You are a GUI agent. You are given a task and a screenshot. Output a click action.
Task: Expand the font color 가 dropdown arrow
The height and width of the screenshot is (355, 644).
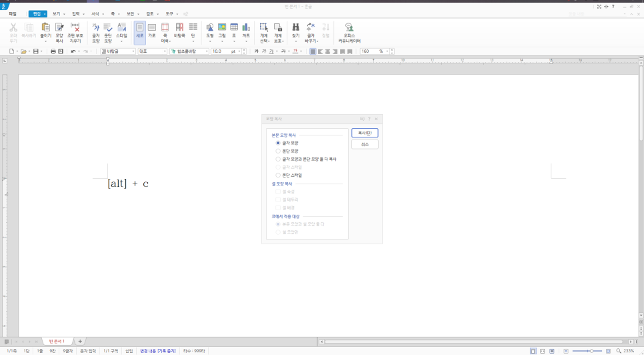(301, 51)
